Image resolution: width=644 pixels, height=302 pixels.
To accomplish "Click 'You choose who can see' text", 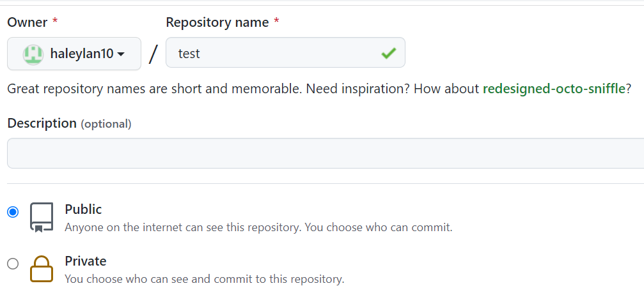I will [x=204, y=279].
